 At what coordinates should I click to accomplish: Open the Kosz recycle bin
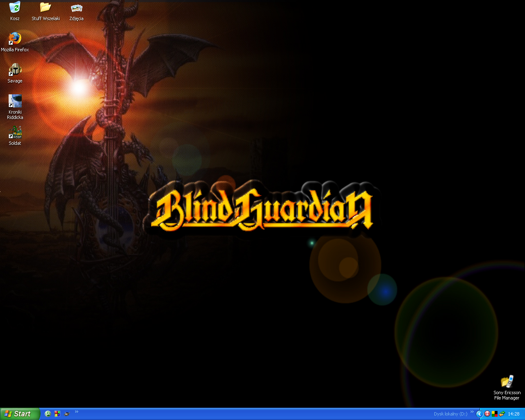coord(15,8)
